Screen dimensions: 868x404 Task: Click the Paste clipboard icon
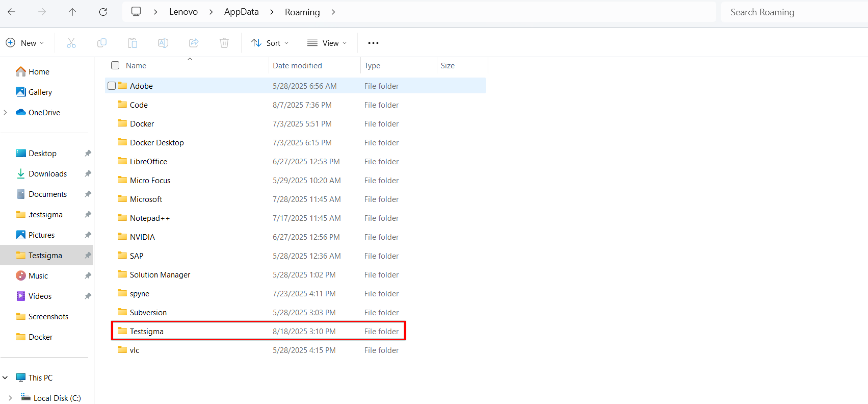pyautogui.click(x=132, y=43)
